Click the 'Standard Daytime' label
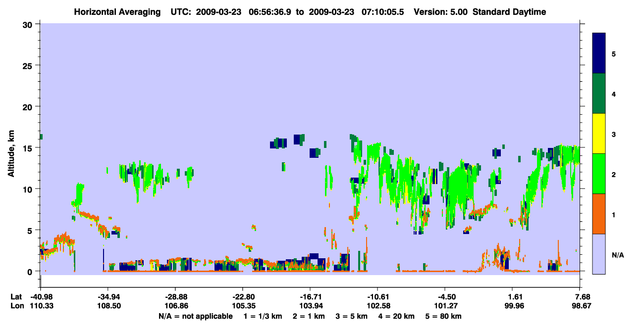 click(x=509, y=12)
